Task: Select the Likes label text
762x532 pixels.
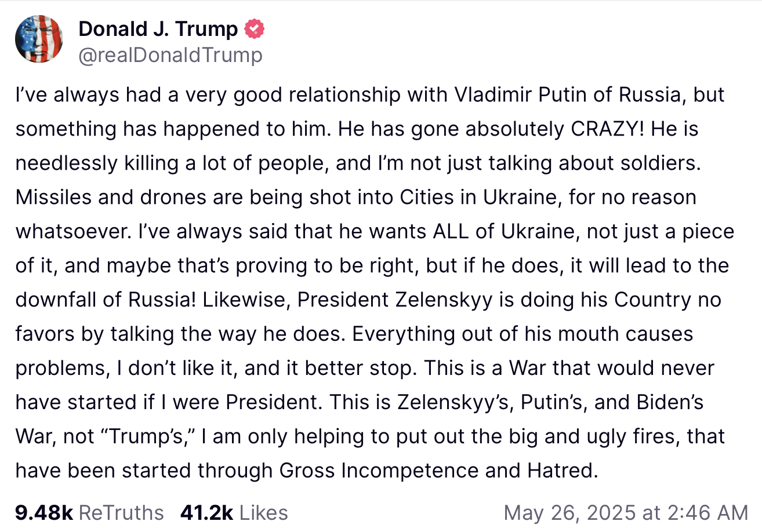Action: [264, 512]
